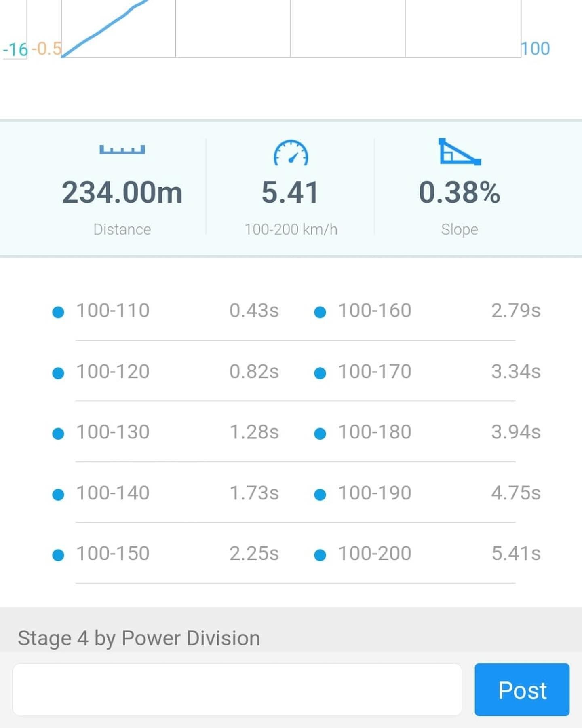
Task: Select the 234.00m Distance value
Action: [x=122, y=193]
